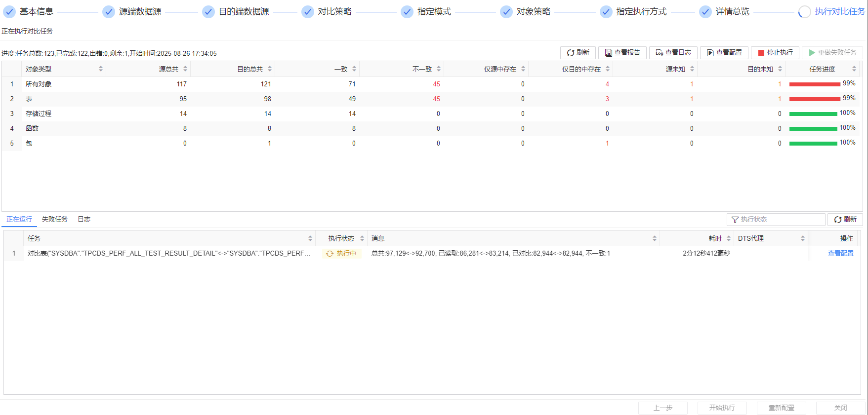Open the comparison report via 查看报告
The height and width of the screenshot is (415, 868).
point(622,53)
